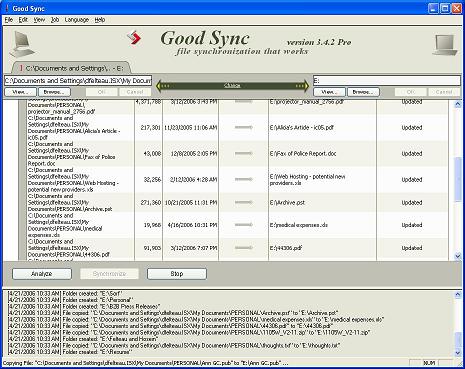The image size is (465, 369).
Task: Click the right Browse... button
Action: tap(363, 92)
